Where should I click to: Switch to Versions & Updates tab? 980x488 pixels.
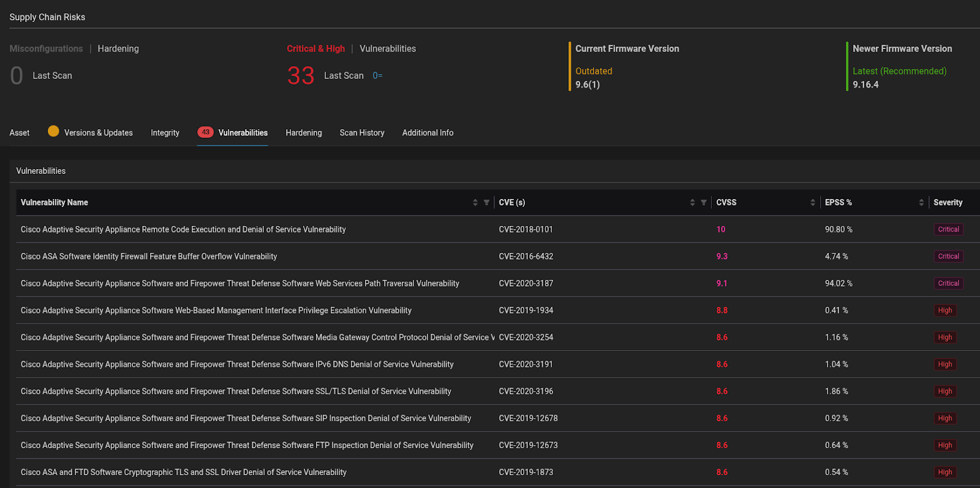[x=99, y=133]
